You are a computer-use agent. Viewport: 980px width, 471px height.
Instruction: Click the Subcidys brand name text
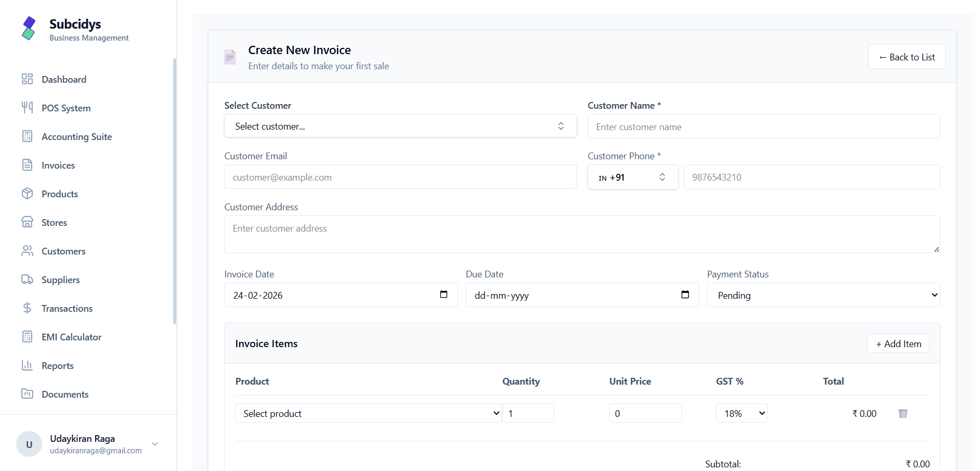click(75, 24)
